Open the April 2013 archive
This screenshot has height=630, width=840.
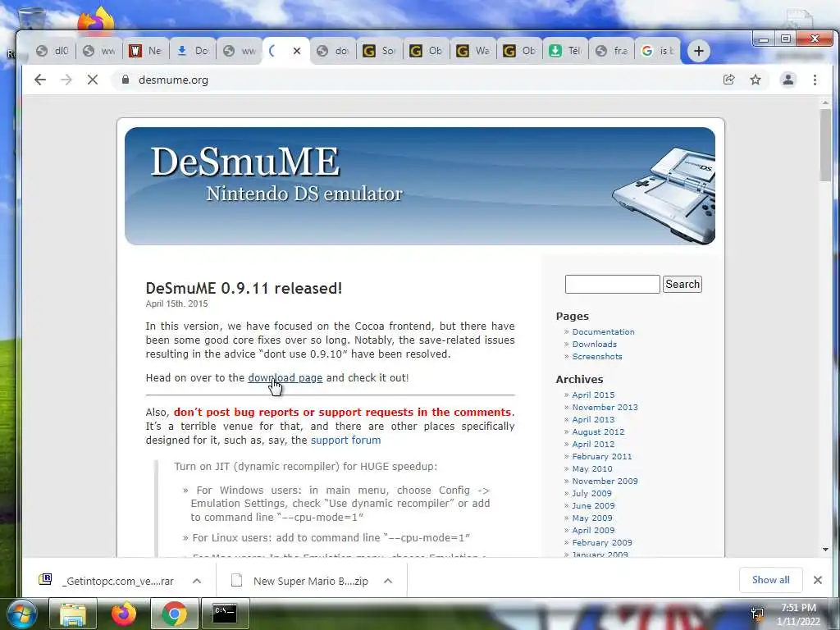click(593, 419)
